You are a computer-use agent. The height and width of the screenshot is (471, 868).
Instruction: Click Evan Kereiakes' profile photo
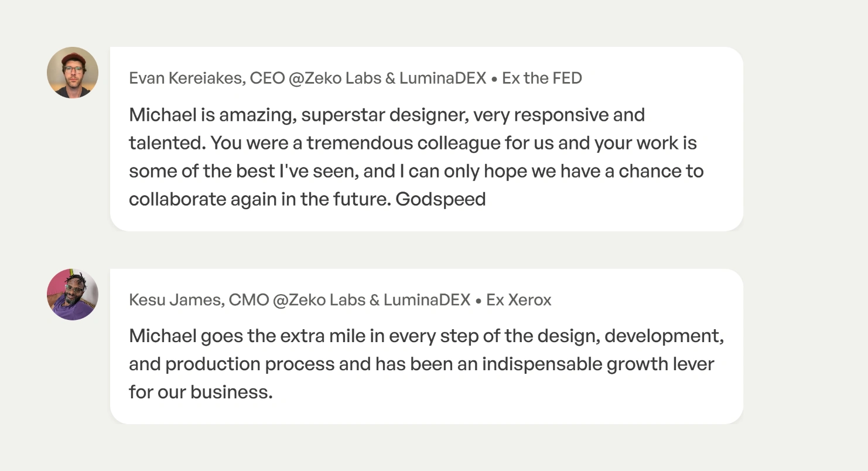[x=73, y=73]
